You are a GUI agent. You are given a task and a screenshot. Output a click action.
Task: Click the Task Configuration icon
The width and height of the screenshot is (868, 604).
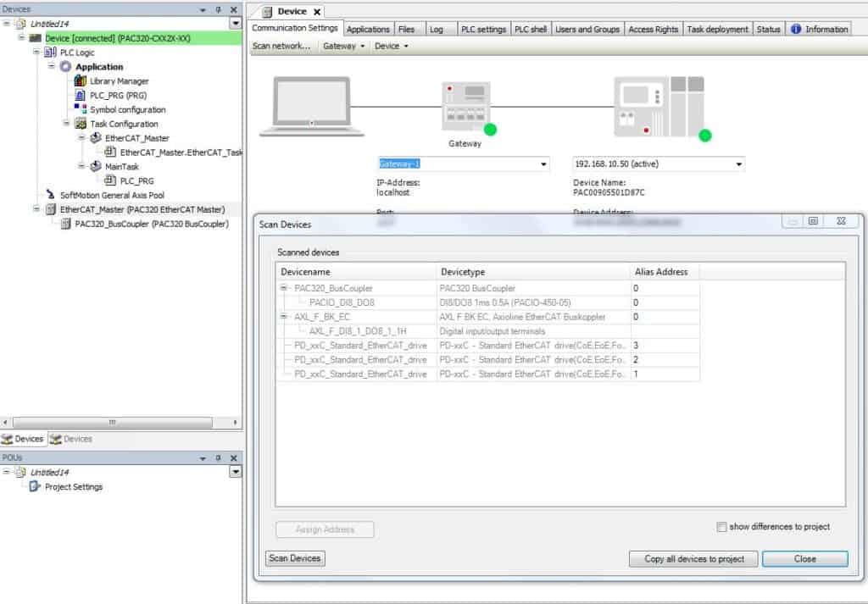(81, 124)
